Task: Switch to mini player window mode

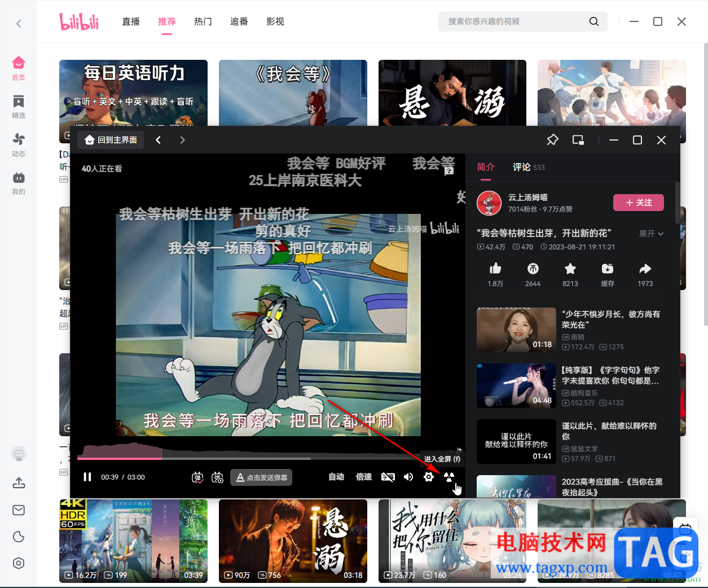Action: tap(578, 140)
